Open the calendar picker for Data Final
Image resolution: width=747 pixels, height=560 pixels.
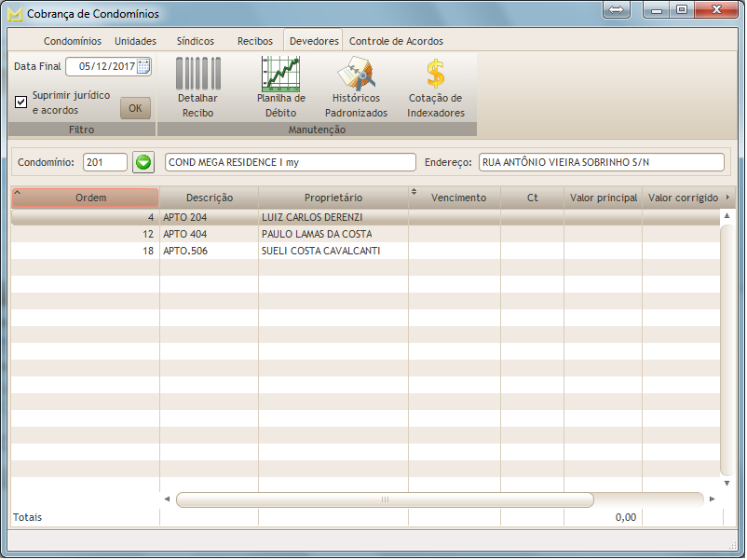click(143, 66)
